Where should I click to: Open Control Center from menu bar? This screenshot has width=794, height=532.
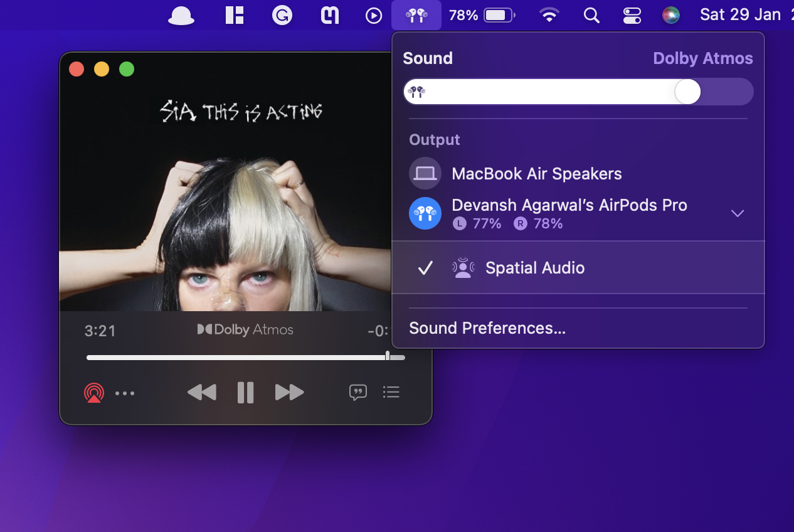[632, 15]
